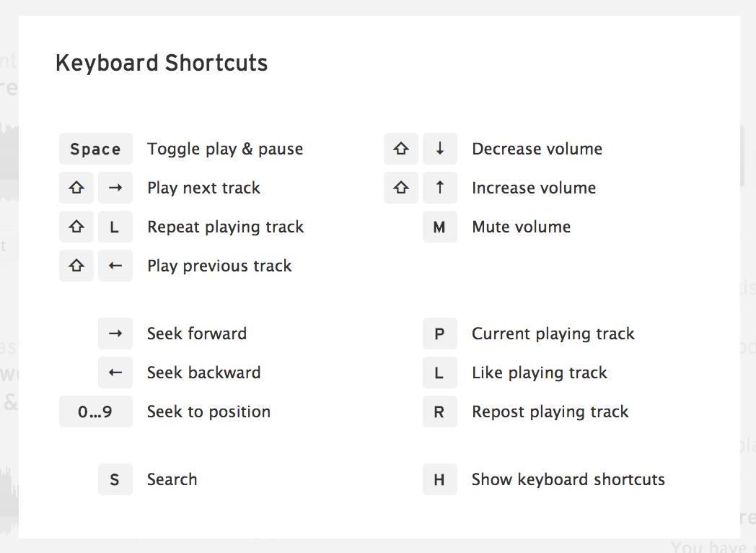Click the R key icon for repost
Image resolution: width=756 pixels, height=553 pixels.
tap(440, 412)
